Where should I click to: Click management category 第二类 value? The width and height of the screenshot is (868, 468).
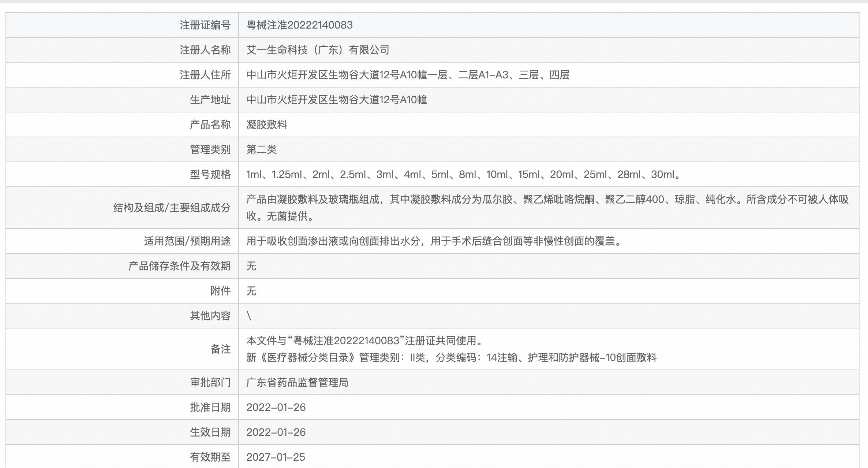pos(262,149)
